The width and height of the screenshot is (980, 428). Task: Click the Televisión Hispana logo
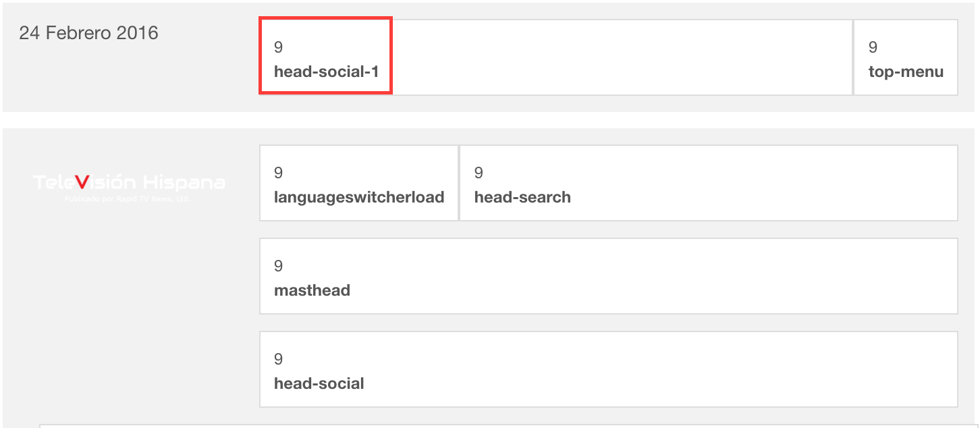coord(128,183)
